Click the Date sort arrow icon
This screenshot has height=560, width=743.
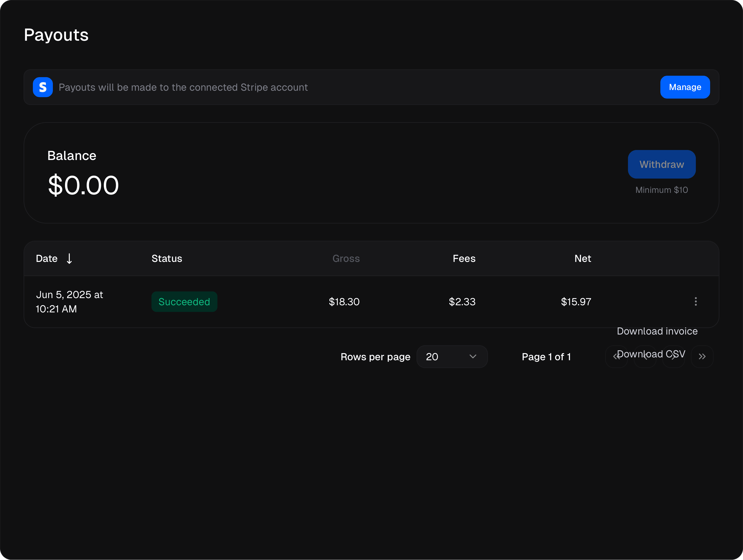pos(69,259)
